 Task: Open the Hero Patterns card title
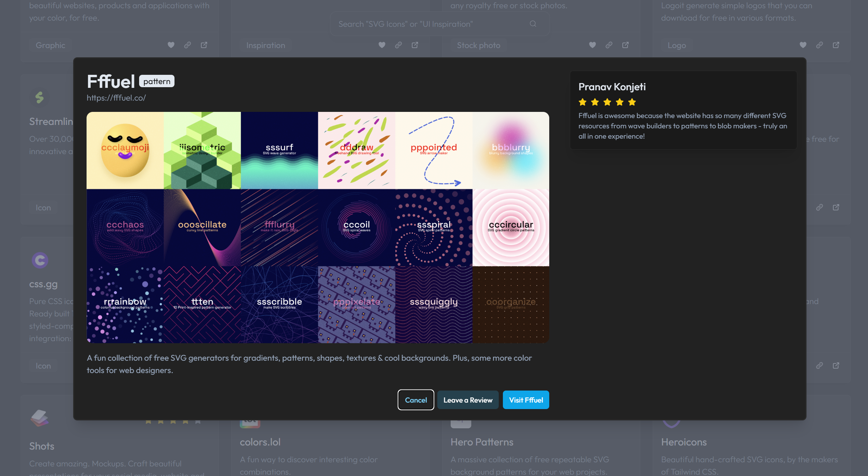click(x=482, y=442)
